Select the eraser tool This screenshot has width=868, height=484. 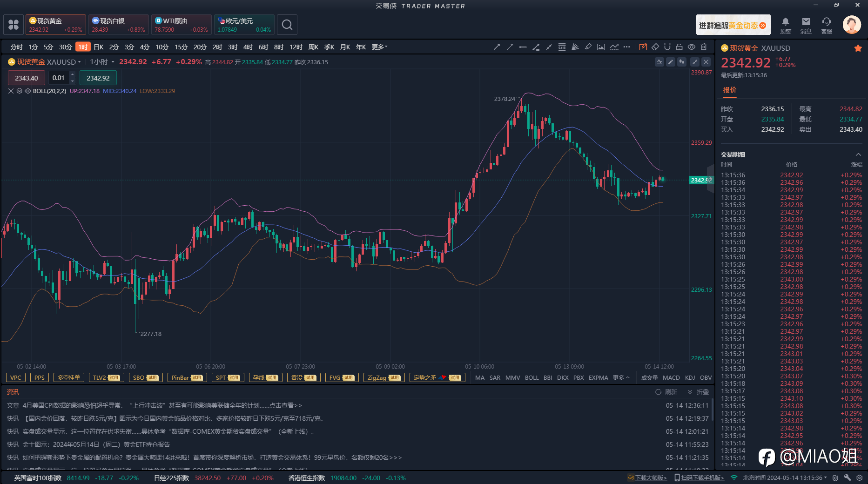(x=655, y=47)
